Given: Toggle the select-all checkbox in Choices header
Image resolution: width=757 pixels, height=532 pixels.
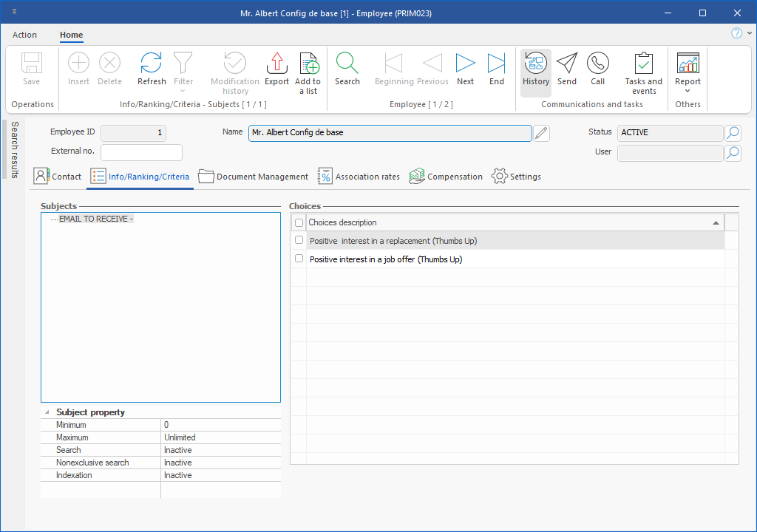Looking at the screenshot, I should 299,222.
